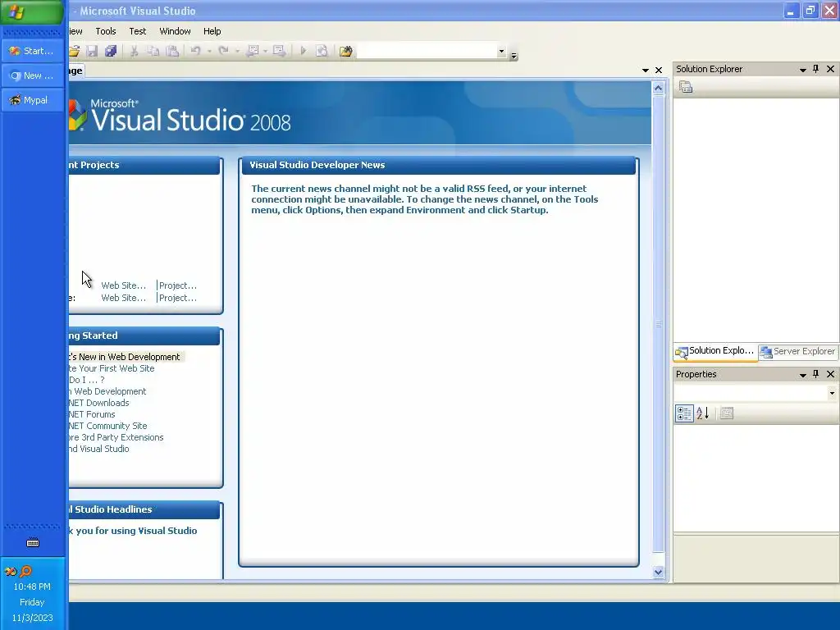This screenshot has width=840, height=630.
Task: Click the Categorized view icon in Properties
Action: point(684,413)
